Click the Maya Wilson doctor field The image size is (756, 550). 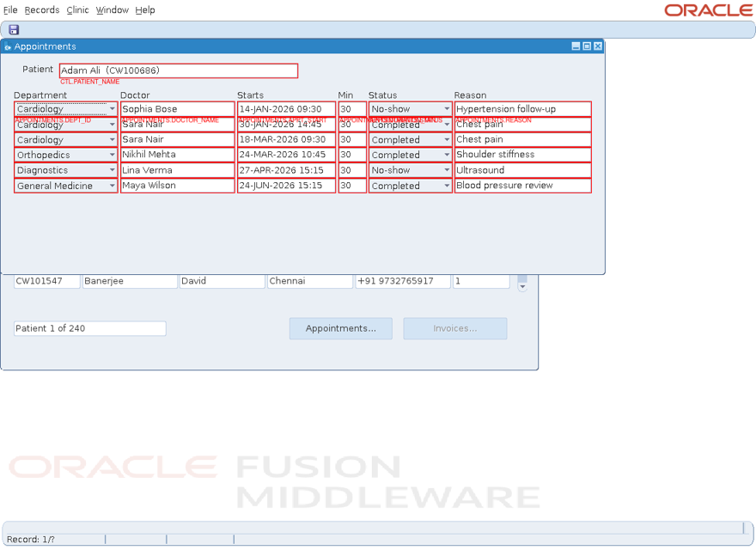point(178,186)
